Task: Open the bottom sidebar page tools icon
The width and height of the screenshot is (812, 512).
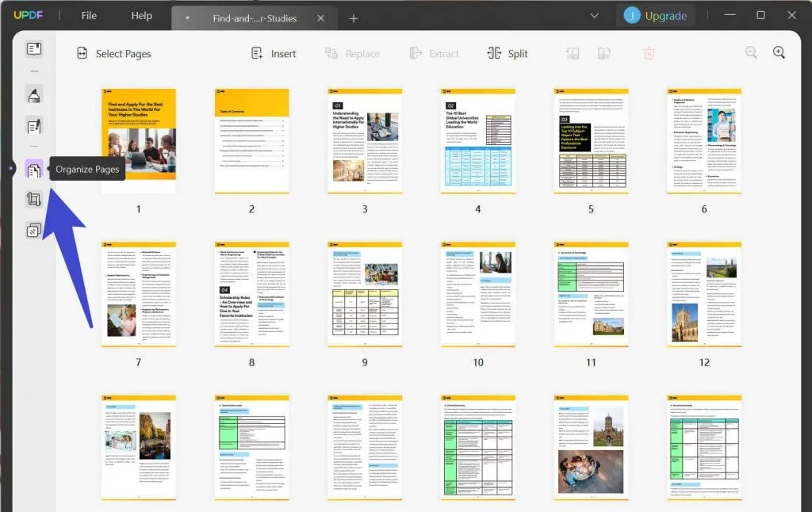Action: pyautogui.click(x=33, y=230)
